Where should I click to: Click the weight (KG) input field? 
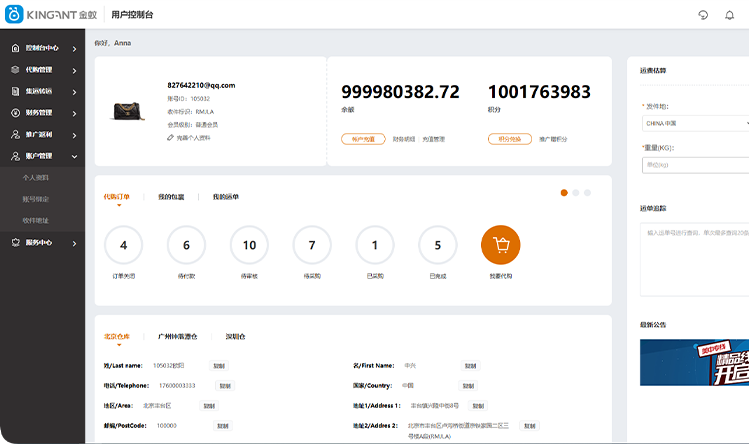pos(694,165)
